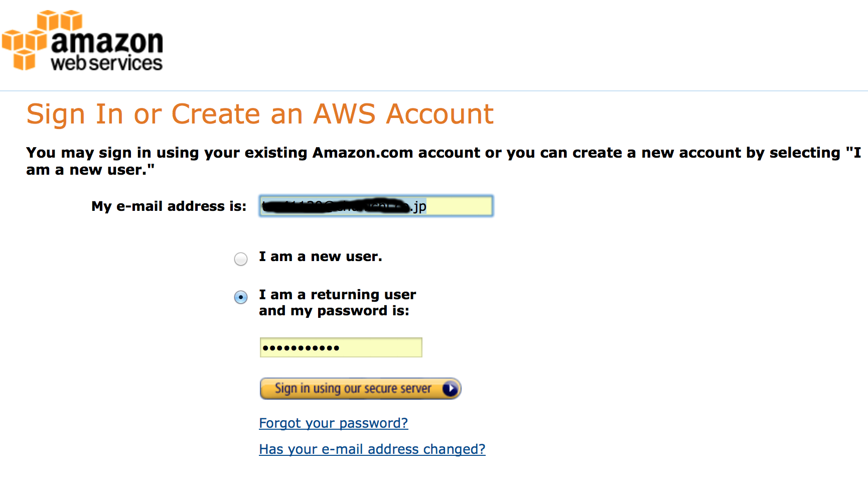Click the "My e-mail address is:" label
This screenshot has height=493, width=868.
point(169,206)
